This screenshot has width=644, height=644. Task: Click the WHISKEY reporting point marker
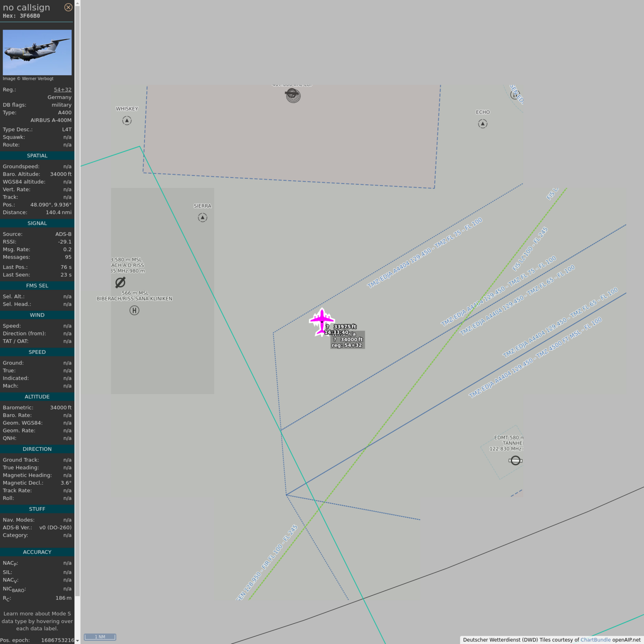coord(127,121)
